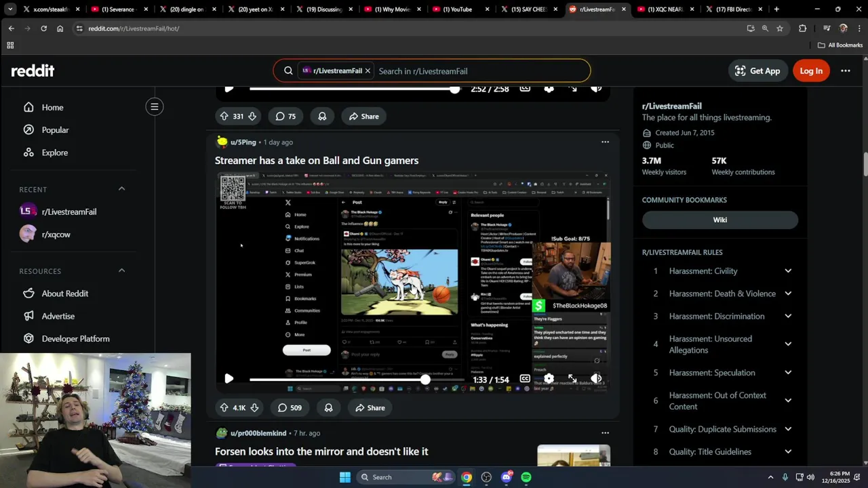Upvote the post with 331 votes
Image resolution: width=868 pixels, height=488 pixels.
(x=224, y=117)
